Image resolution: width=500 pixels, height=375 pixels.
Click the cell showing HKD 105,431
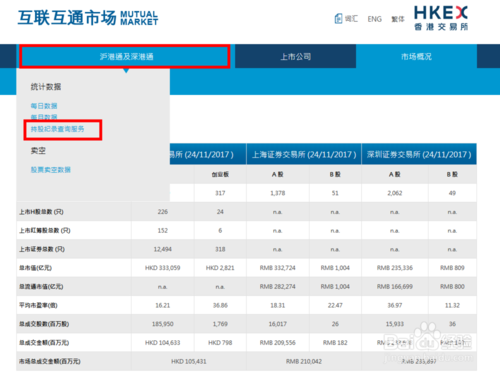189,361
